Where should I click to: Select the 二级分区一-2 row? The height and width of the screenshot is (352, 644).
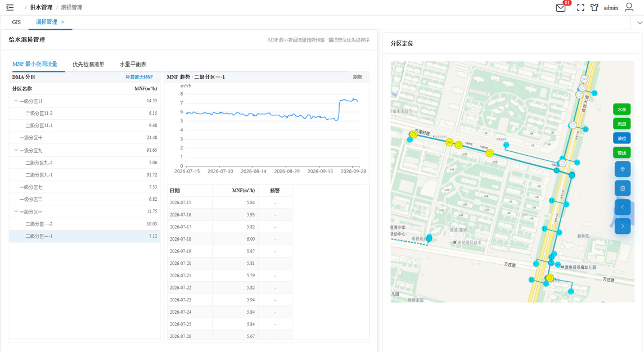pyautogui.click(x=84, y=224)
